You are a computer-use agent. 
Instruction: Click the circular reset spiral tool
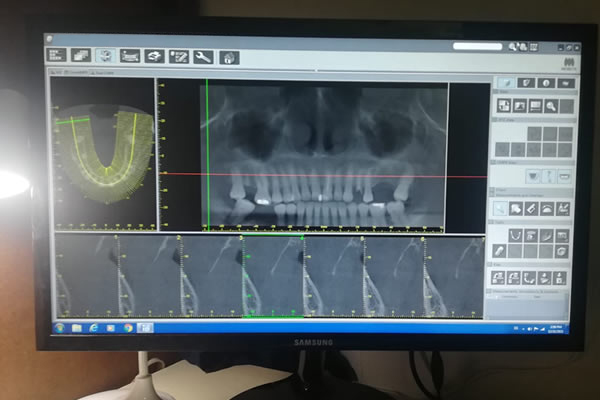click(562, 252)
